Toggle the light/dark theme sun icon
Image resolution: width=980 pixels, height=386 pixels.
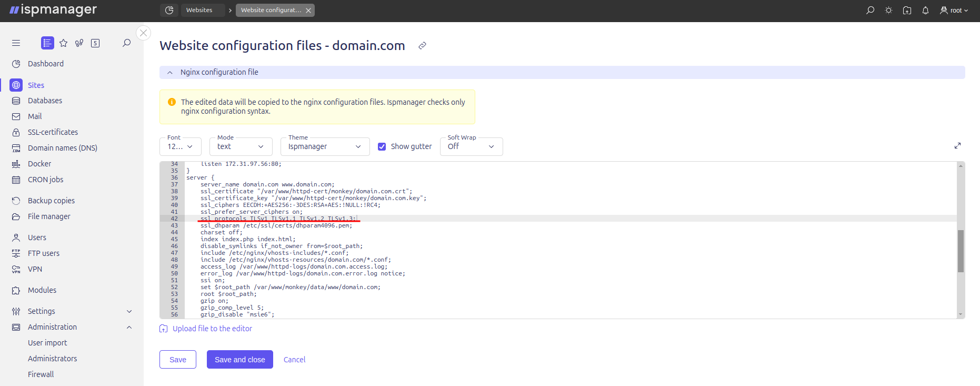(888, 11)
